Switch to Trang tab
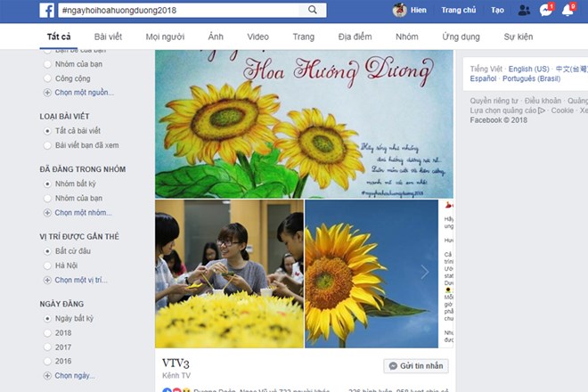Screen dimensions: 588x392 point(304,37)
